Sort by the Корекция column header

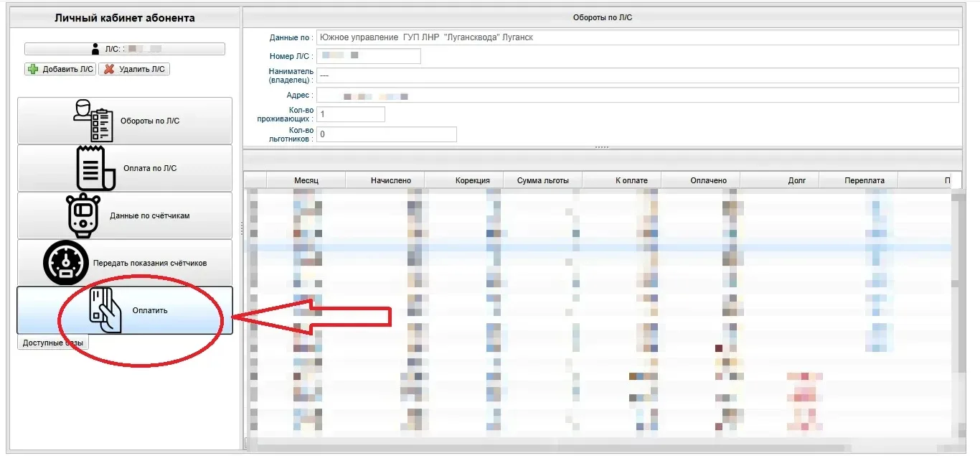click(464, 180)
